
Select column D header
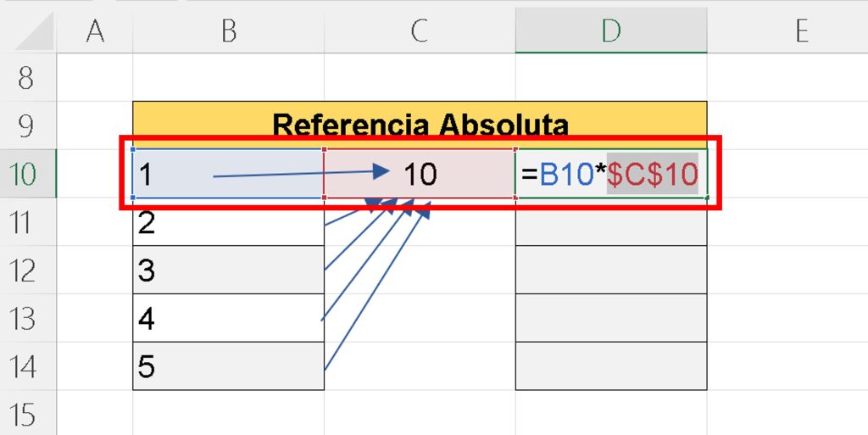tap(611, 31)
